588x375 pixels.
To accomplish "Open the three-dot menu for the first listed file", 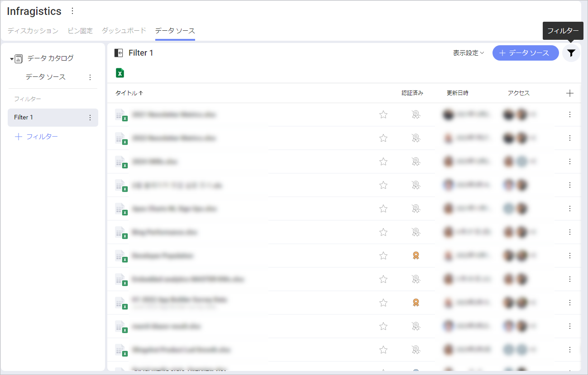I will [570, 115].
